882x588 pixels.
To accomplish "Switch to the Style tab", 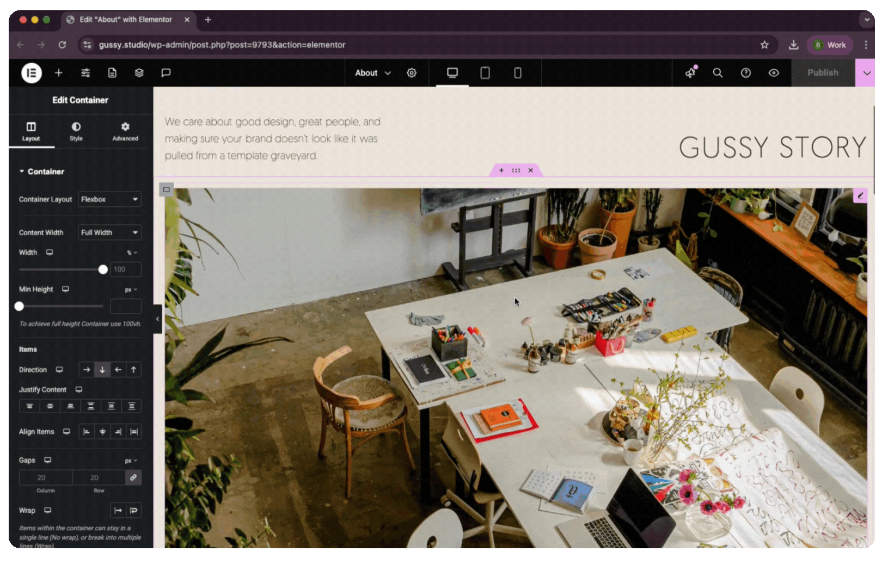I will [76, 131].
